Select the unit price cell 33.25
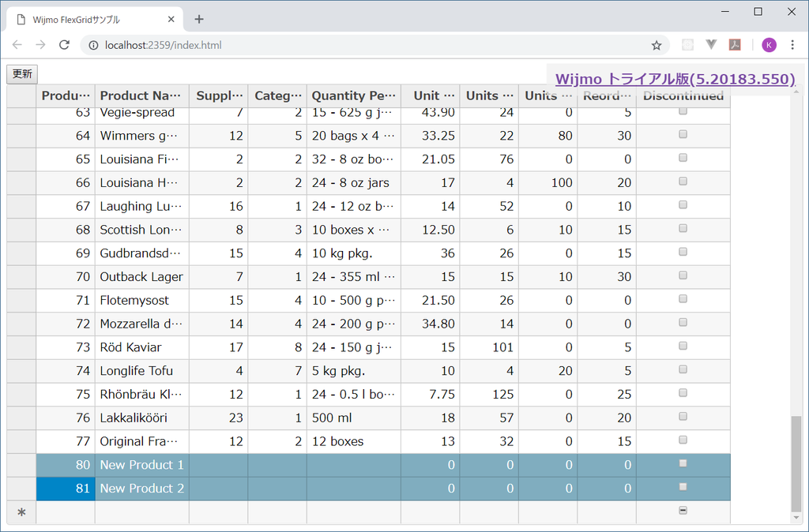 tap(431, 136)
